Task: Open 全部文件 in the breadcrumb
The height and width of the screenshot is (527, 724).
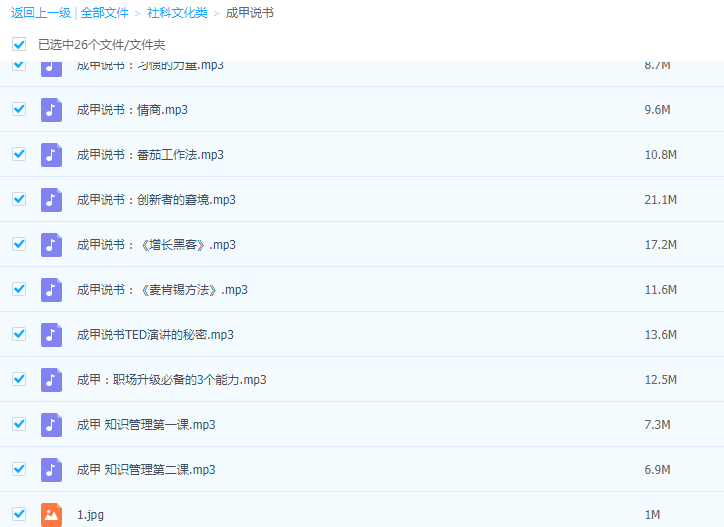Action: (105, 13)
